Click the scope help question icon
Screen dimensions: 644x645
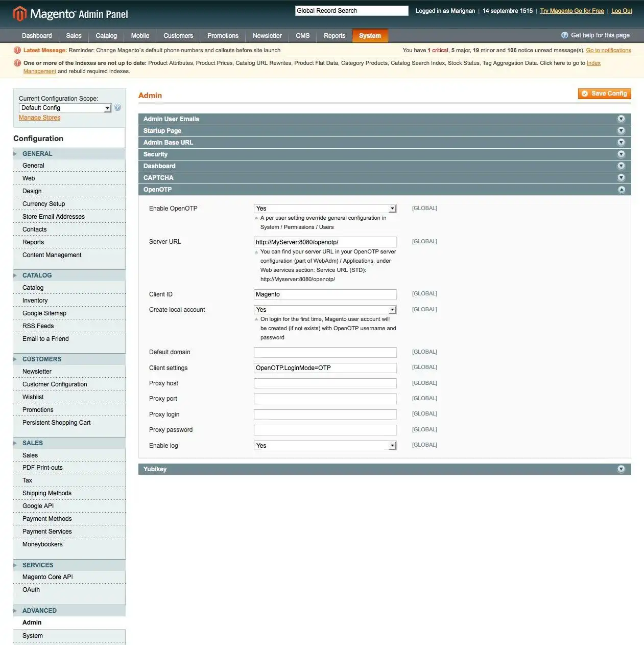[x=117, y=108]
